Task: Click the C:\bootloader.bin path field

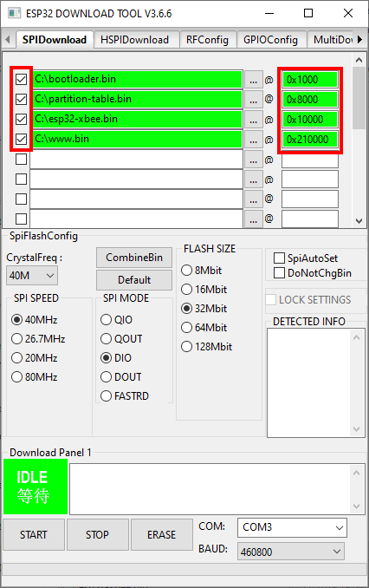Action: [137, 79]
